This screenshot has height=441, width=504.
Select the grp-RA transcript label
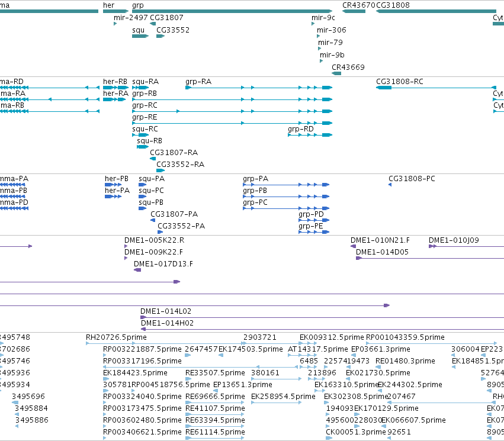click(198, 82)
